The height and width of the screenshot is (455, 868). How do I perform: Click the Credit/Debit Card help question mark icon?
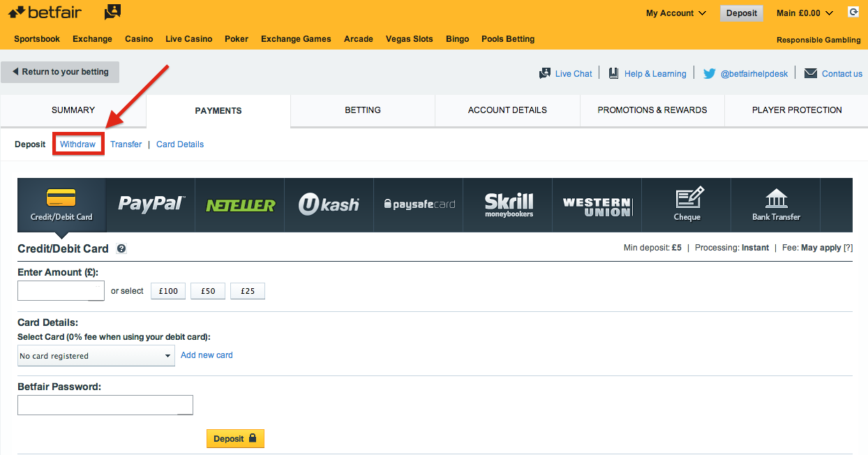pos(121,248)
